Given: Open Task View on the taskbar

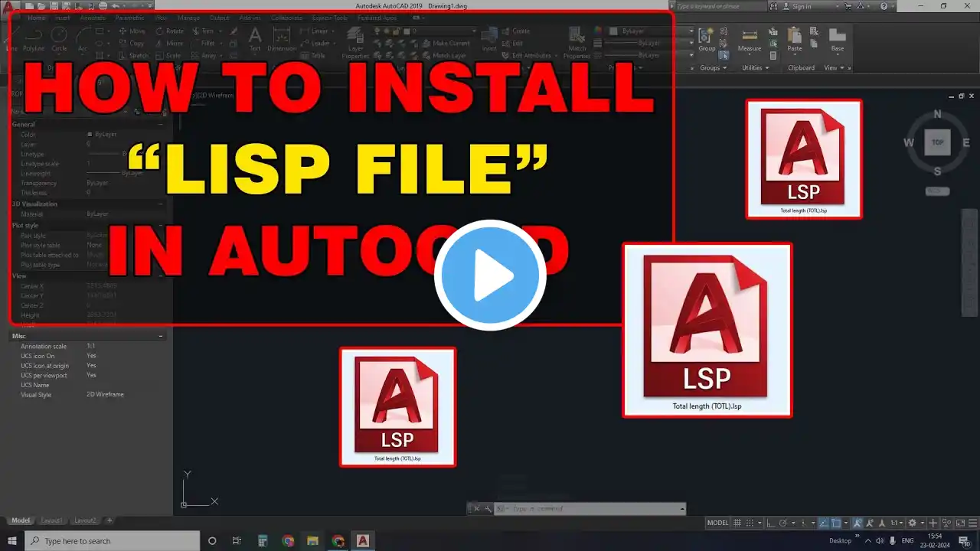Looking at the screenshot, I should point(237,540).
